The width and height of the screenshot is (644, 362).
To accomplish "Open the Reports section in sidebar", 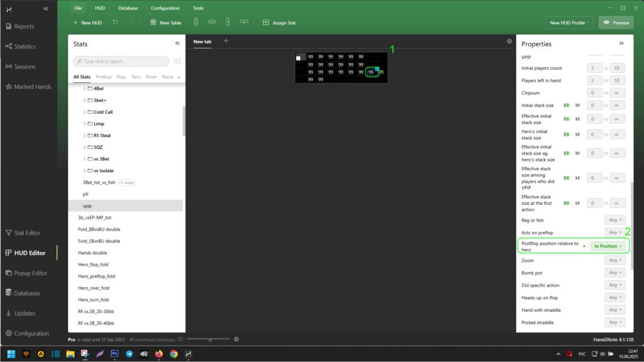I will click(24, 26).
